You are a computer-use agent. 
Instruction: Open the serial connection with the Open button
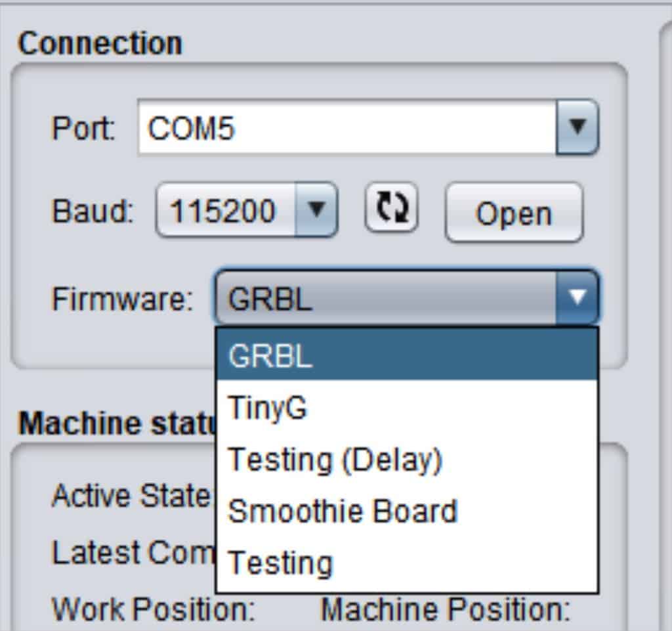(x=514, y=213)
